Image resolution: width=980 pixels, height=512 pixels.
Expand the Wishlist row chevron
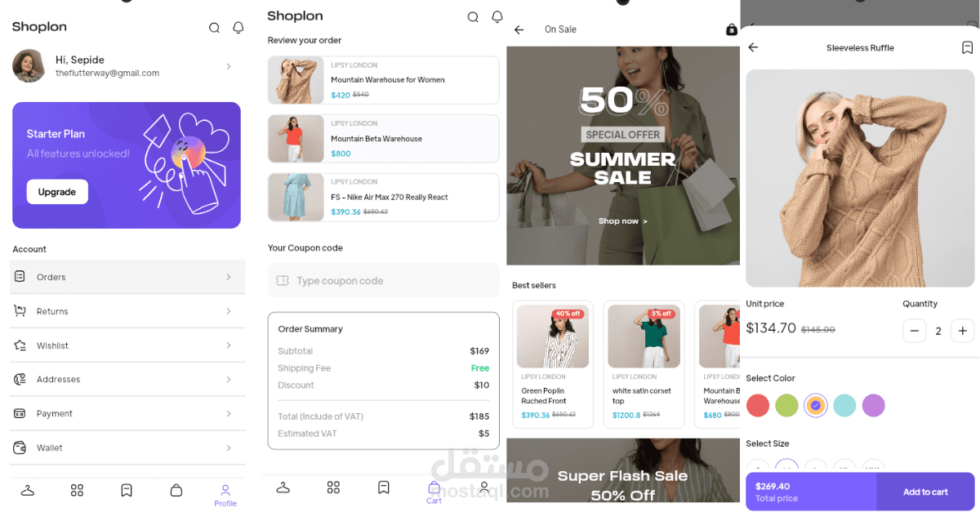click(x=229, y=345)
